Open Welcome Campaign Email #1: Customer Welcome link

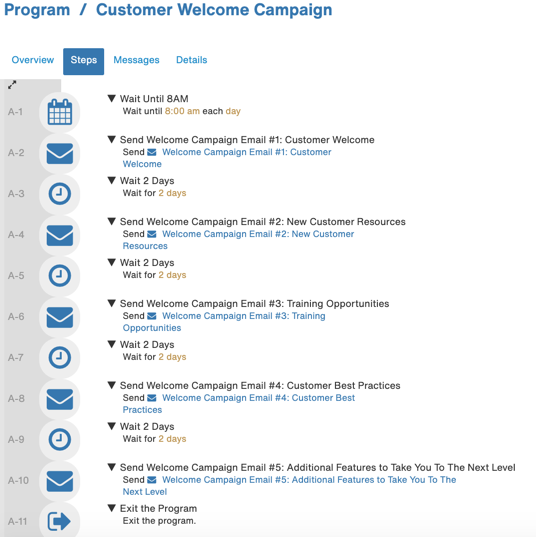point(227,158)
